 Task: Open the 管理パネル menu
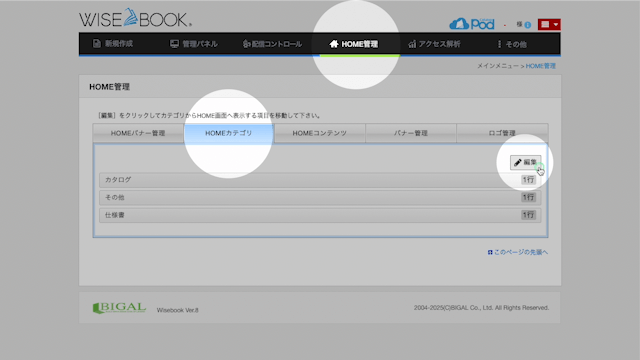(x=193, y=44)
